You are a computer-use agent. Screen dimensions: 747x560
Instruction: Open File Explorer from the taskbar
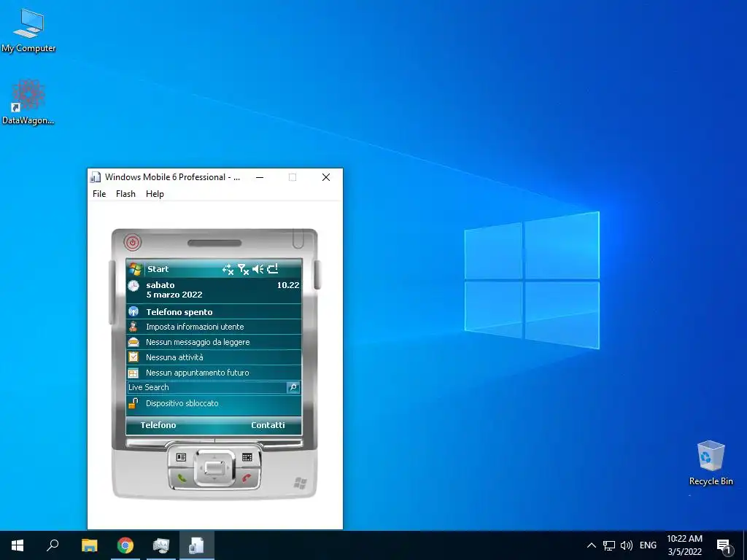click(x=89, y=545)
